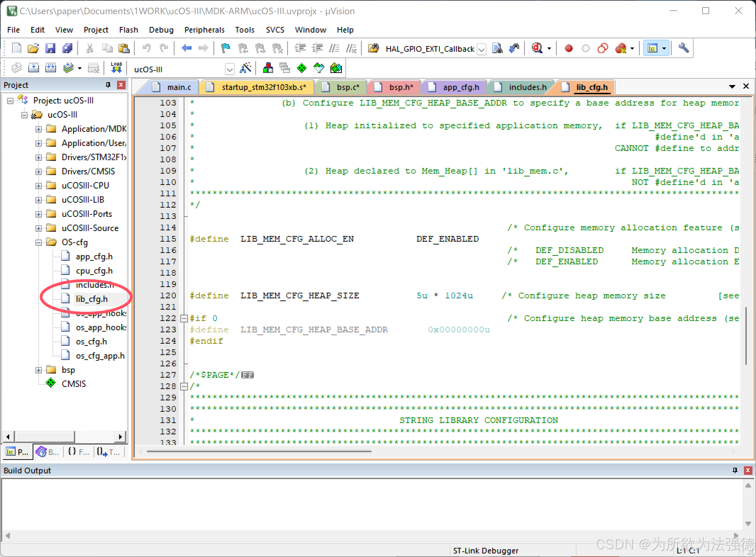Rebuild all target files
Screen dimensions: 756x557
[x=51, y=68]
